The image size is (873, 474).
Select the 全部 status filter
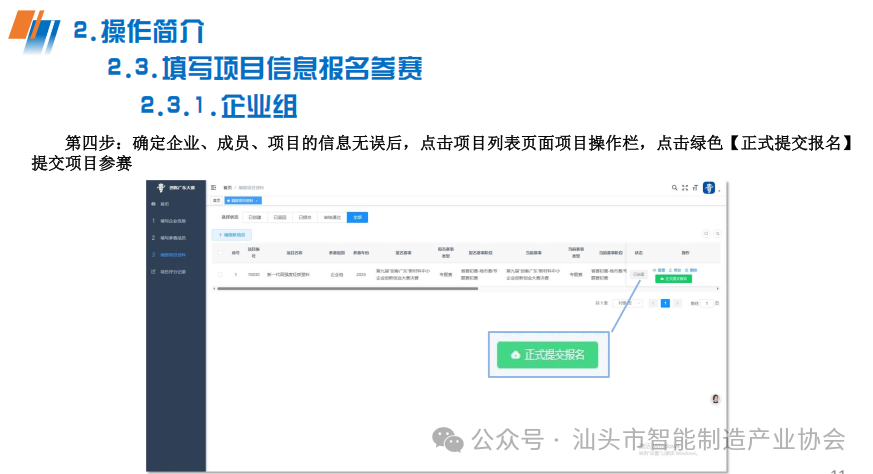[x=357, y=217]
